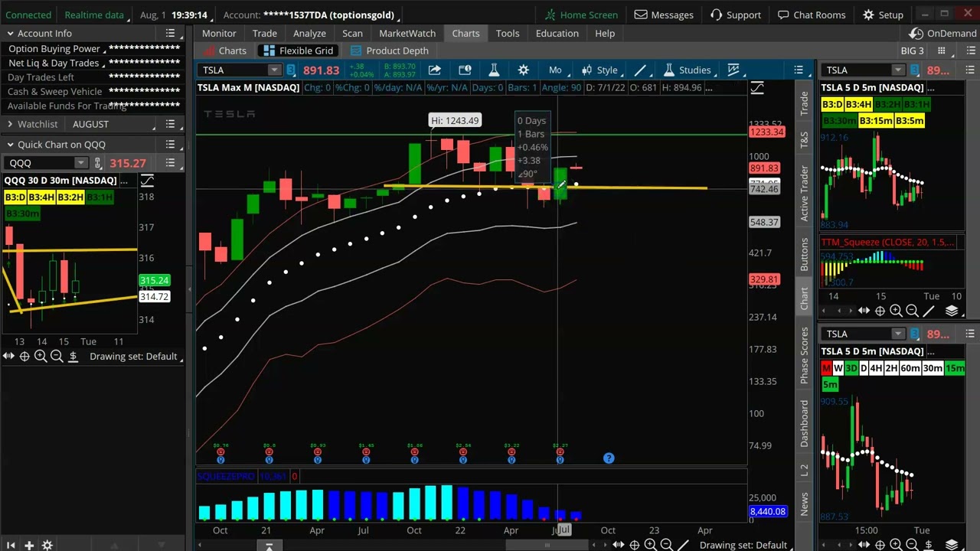Open the Product Depth subtab
This screenshot has width=980, height=551.
pos(390,51)
